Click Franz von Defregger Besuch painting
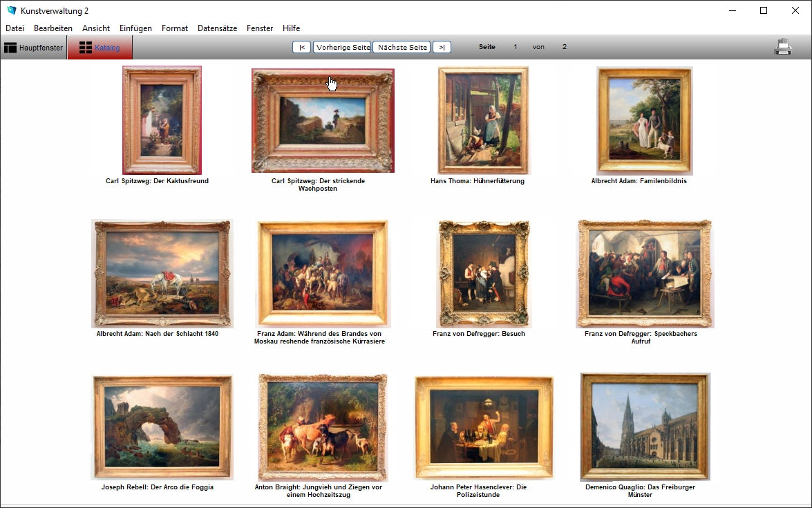The height and width of the screenshot is (508, 812). [x=483, y=273]
